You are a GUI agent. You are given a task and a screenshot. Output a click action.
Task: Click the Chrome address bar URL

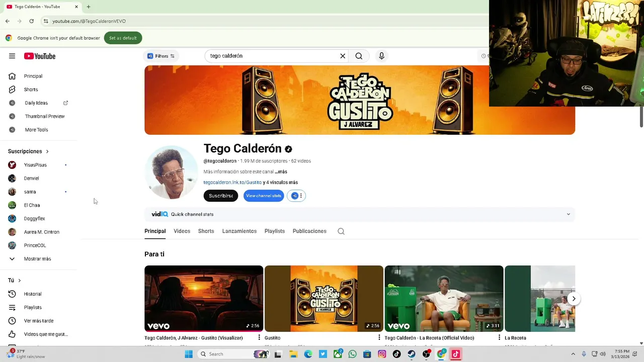coord(89,21)
